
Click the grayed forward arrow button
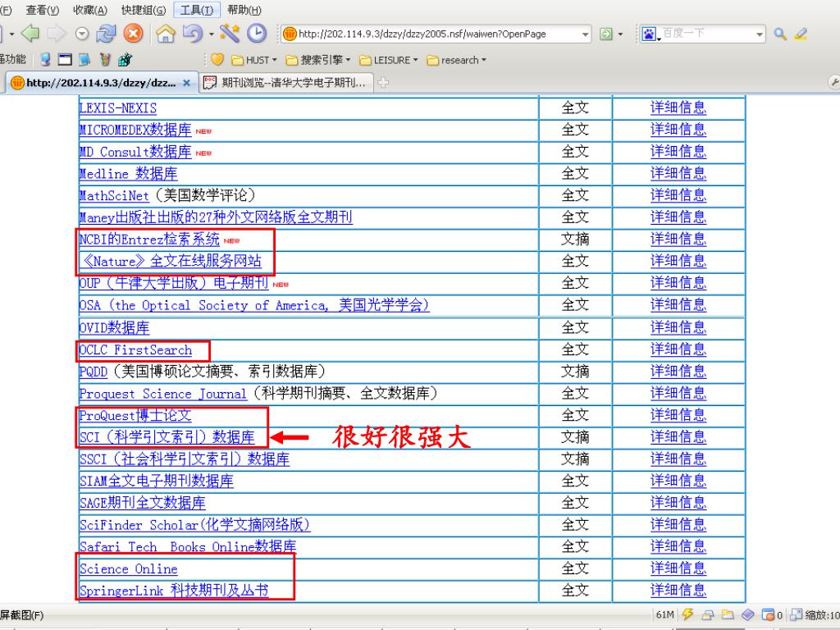(57, 34)
